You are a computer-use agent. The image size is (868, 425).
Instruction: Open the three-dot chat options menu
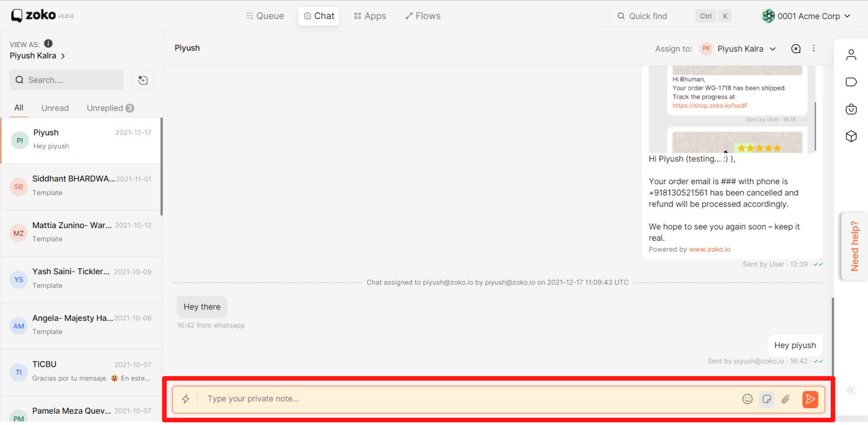point(814,48)
